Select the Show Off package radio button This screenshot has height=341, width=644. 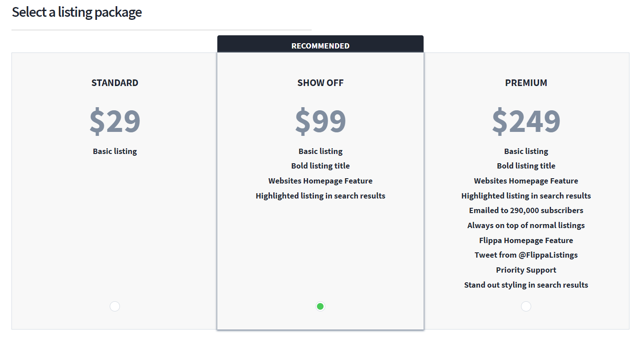pyautogui.click(x=320, y=306)
